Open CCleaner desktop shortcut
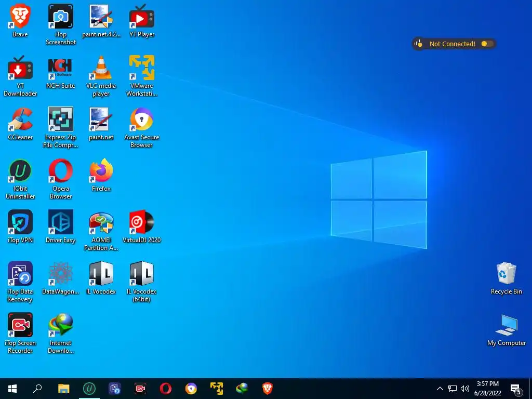Viewport: 532px width, 399px height. click(20, 124)
